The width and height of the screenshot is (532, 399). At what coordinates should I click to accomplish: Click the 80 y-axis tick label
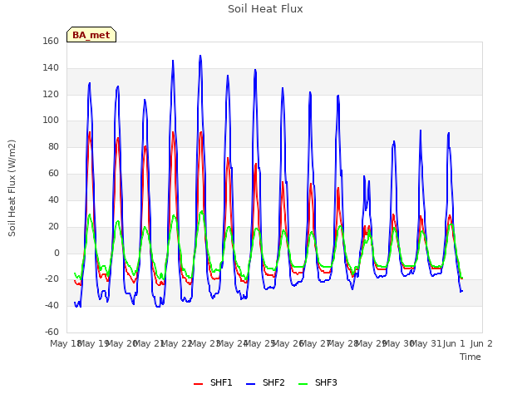(x=53, y=146)
